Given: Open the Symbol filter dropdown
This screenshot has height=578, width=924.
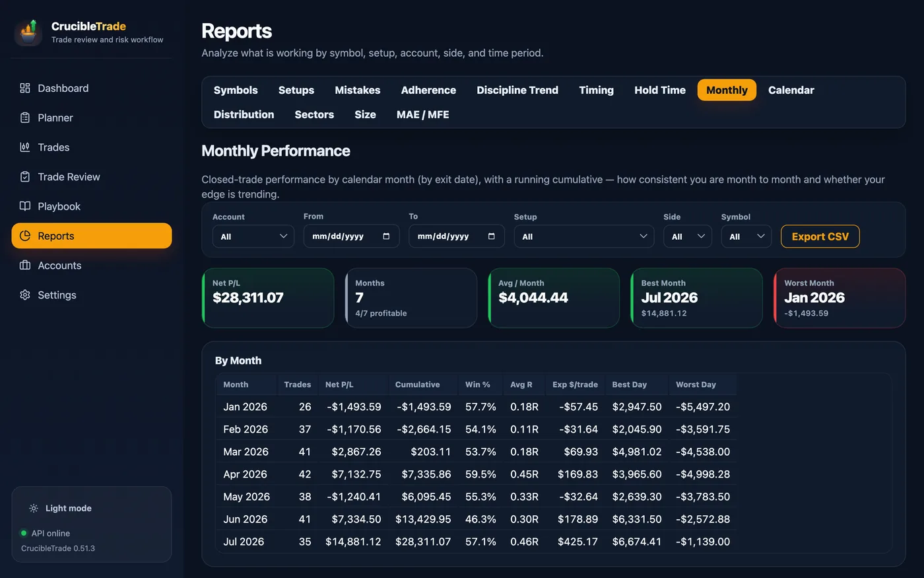Looking at the screenshot, I should [x=746, y=236].
